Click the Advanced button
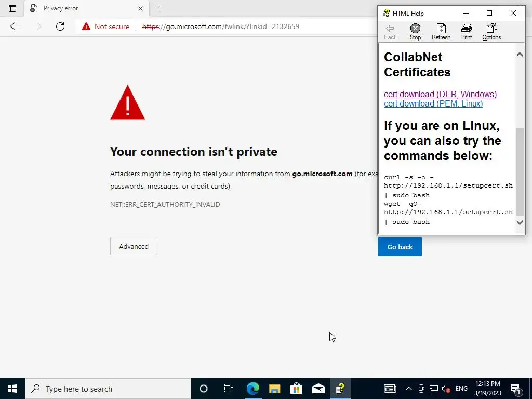 [134, 246]
